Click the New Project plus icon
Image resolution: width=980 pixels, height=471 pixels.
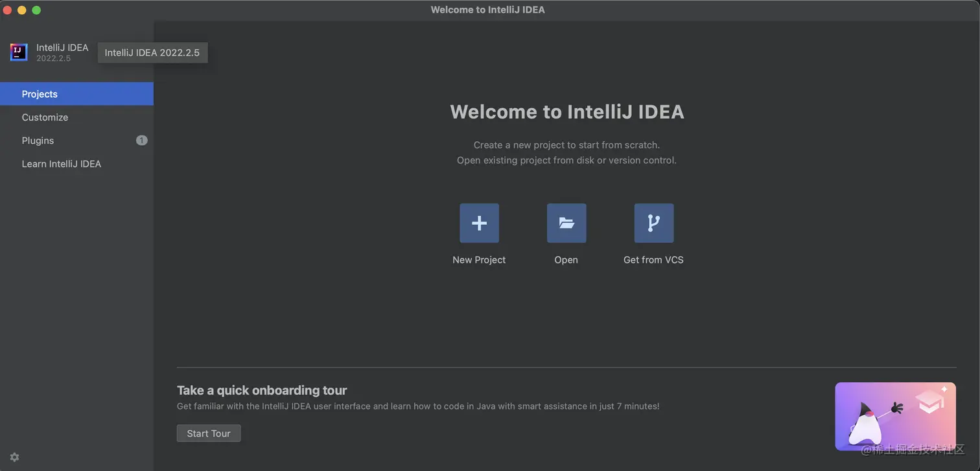(479, 224)
